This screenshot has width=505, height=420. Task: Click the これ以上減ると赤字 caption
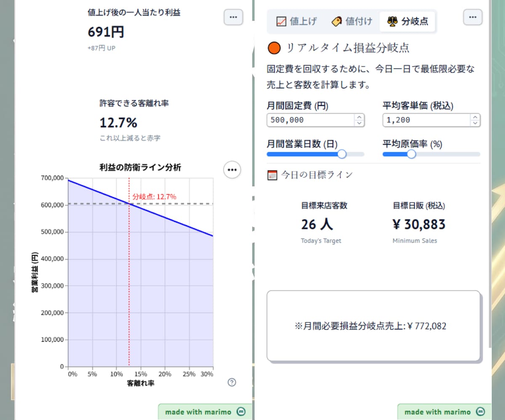130,138
